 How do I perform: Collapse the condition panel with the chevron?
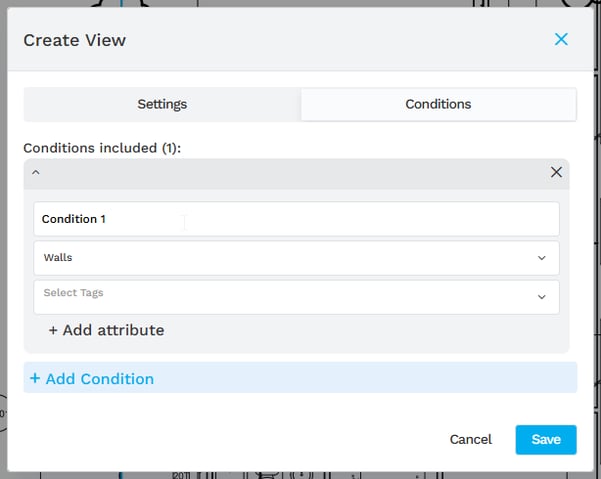point(36,172)
